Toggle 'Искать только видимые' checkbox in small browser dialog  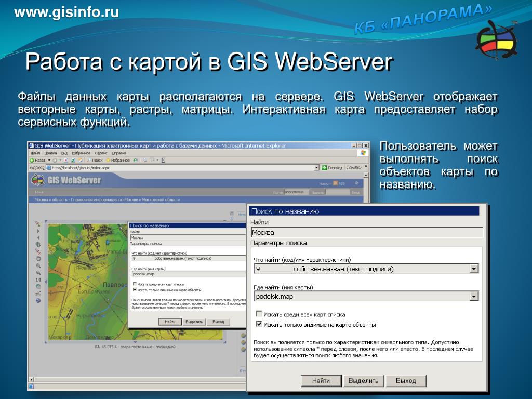point(135,290)
